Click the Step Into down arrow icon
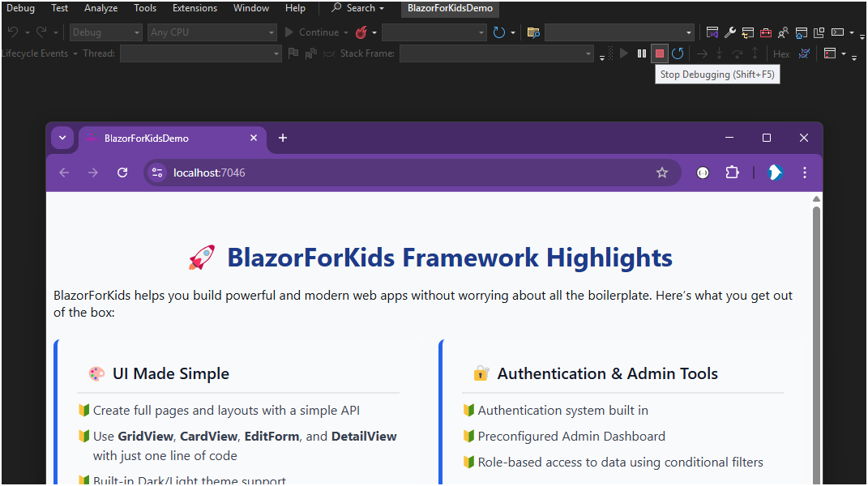Screen dimensions: 868x486 pos(719,53)
